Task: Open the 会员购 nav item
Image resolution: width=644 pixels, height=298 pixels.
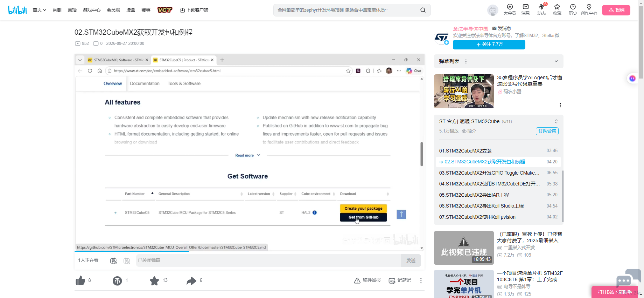Action: click(113, 10)
